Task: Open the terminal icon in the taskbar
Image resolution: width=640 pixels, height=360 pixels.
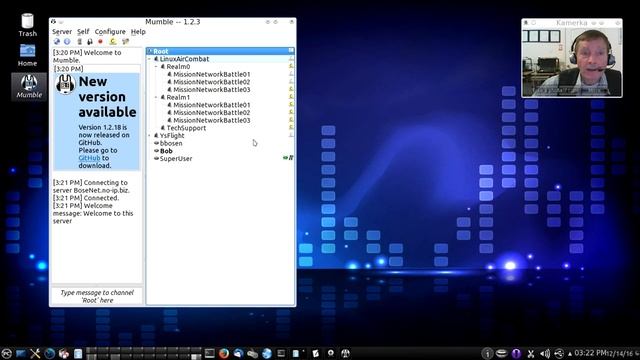Action: (210, 353)
